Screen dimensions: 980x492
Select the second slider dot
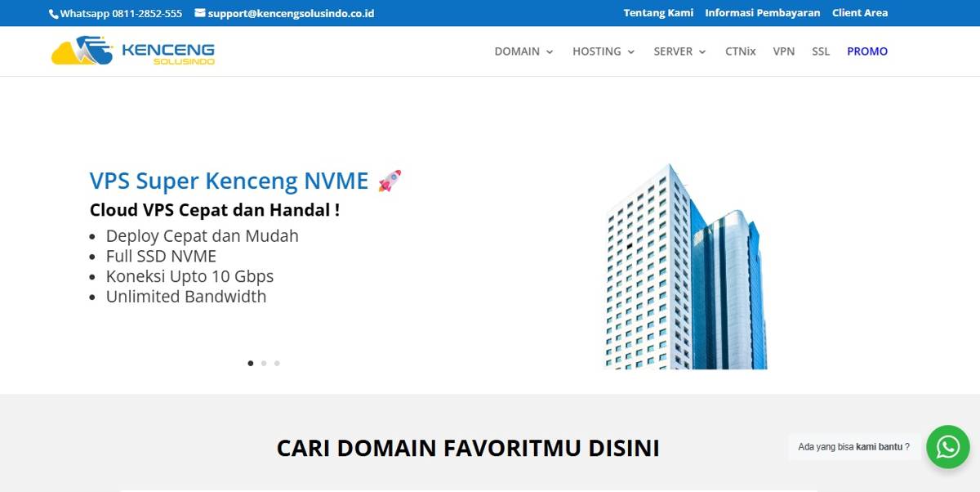click(x=264, y=363)
